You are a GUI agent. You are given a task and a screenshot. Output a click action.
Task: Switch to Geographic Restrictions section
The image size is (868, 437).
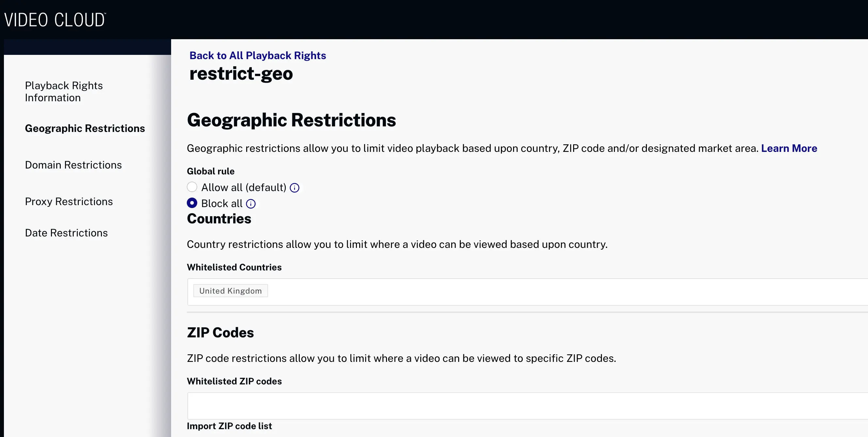point(85,128)
